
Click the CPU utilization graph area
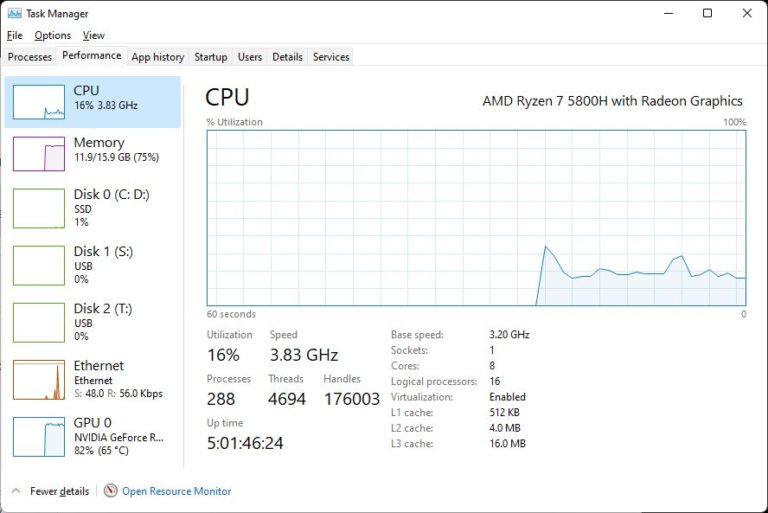476,217
